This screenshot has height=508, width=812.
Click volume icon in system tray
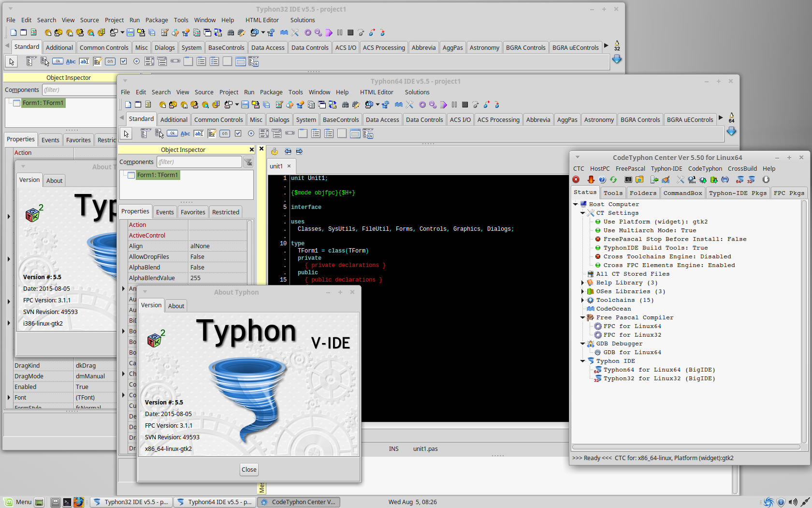pos(793,502)
